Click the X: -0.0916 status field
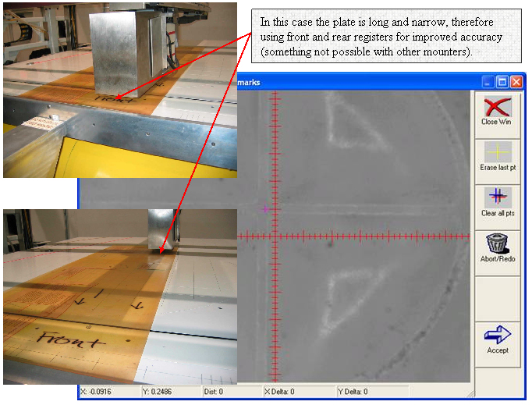This screenshot has height=405, width=532. tap(109, 392)
